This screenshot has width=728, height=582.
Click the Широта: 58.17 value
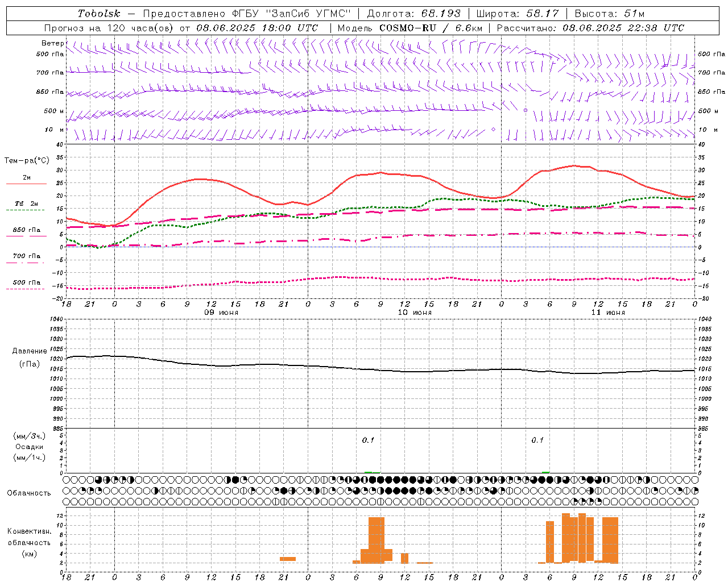(518, 14)
